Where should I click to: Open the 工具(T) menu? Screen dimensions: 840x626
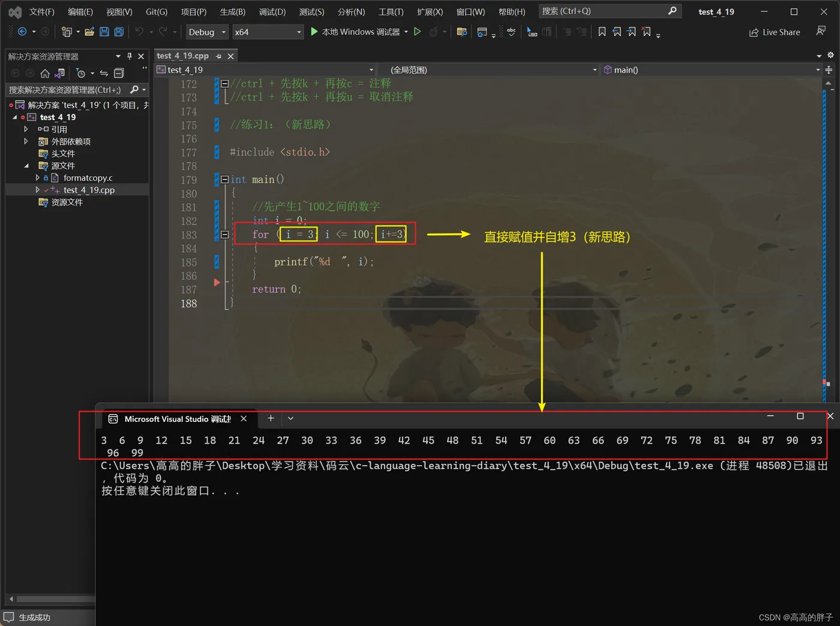click(391, 12)
